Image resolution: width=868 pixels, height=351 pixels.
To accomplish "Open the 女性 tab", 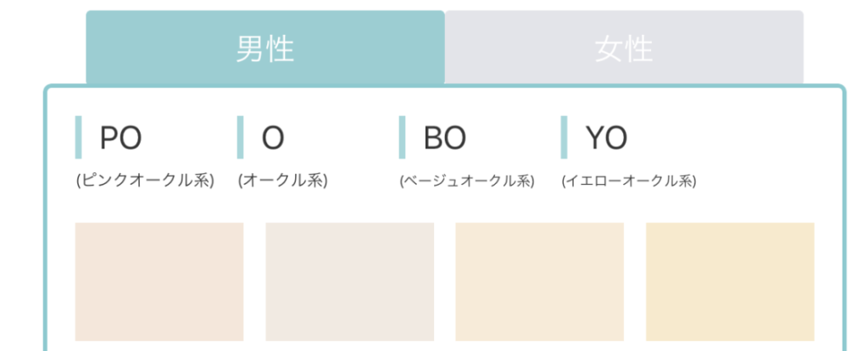I will click(625, 47).
